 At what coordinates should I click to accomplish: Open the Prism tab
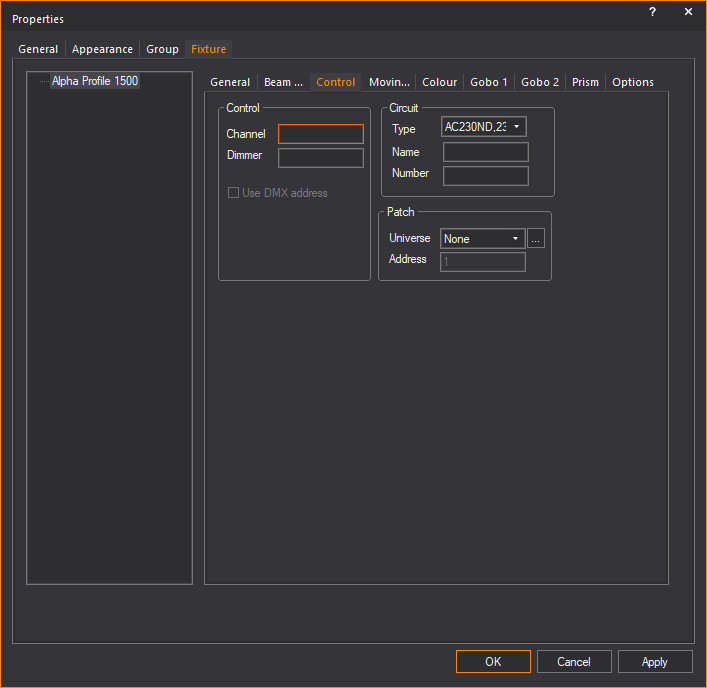[x=585, y=82]
